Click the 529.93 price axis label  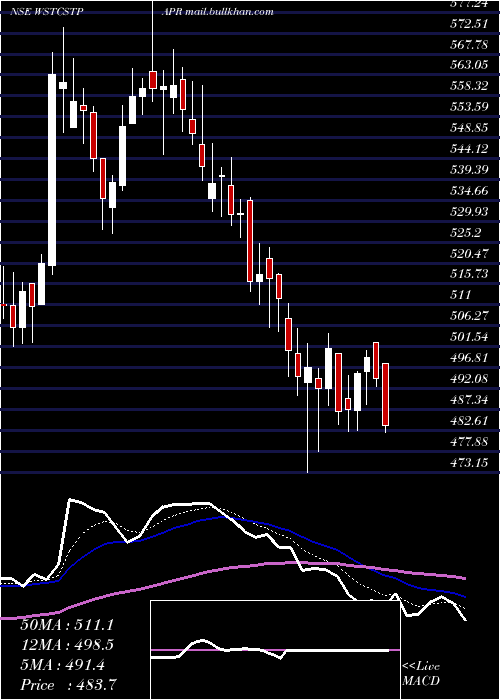[x=468, y=212]
